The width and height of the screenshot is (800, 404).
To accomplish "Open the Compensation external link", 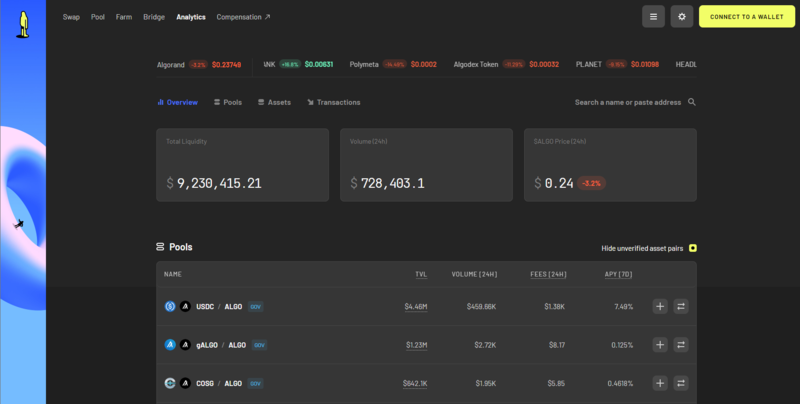I will coord(243,17).
